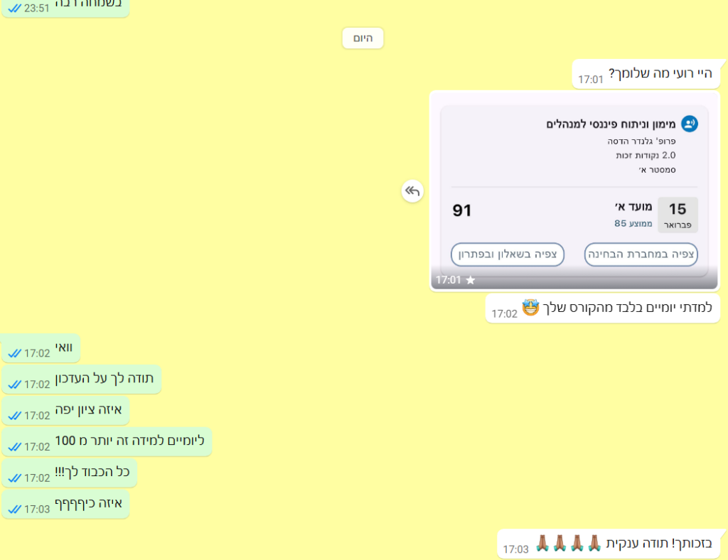The height and width of the screenshot is (560, 728).
Task: Click the read checkmarks on the "איזה כיףףףף" message
Action: pyautogui.click(x=14, y=509)
